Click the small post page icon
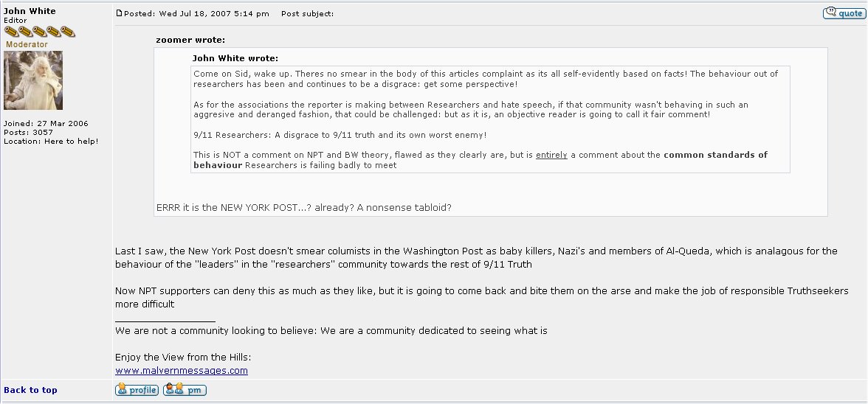Image resolution: width=868 pixels, height=404 pixels. (120, 13)
